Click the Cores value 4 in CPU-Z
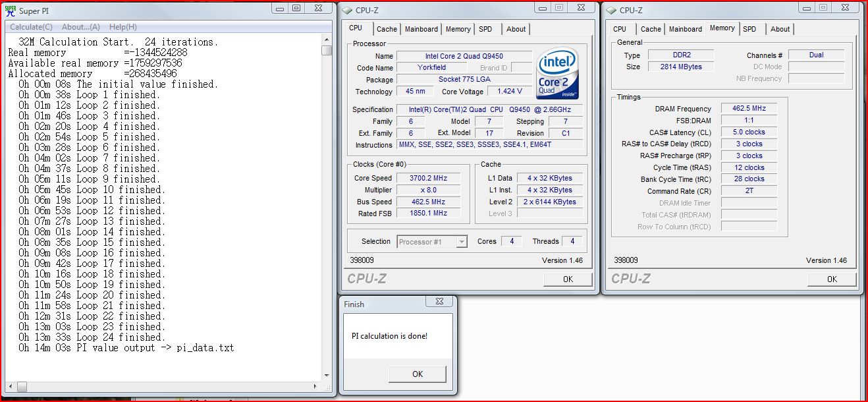Viewport: 868px width, 402px height. tap(512, 242)
